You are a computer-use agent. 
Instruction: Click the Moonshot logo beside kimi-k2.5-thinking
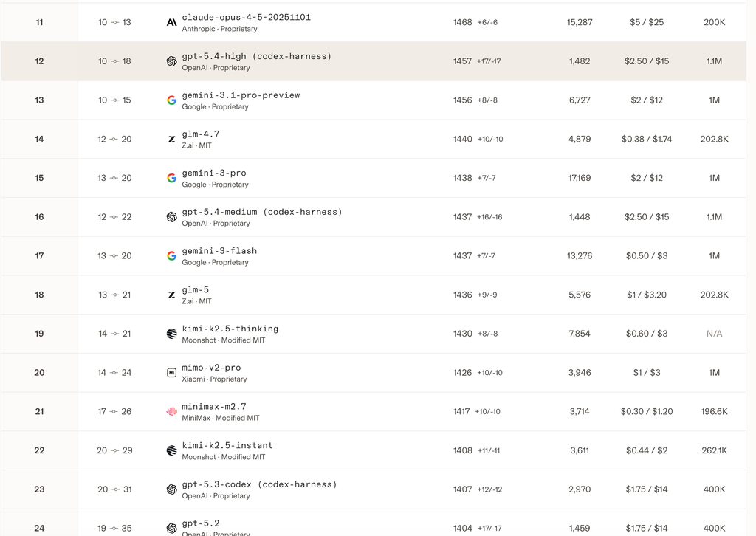pyautogui.click(x=171, y=334)
